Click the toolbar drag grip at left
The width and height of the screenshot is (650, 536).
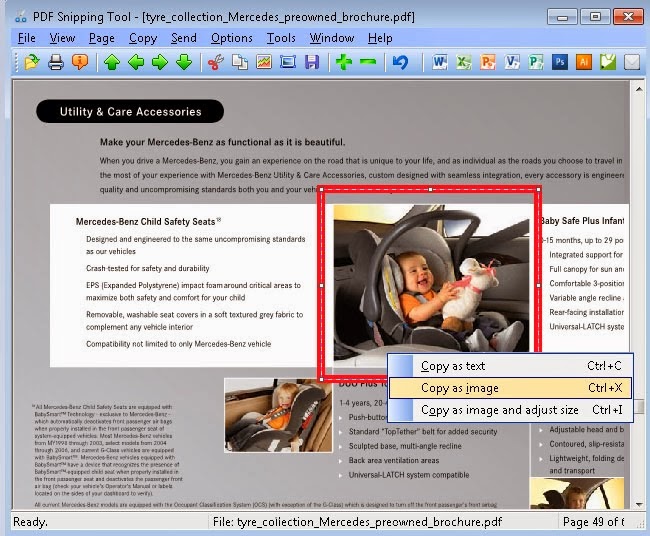coord(16,62)
